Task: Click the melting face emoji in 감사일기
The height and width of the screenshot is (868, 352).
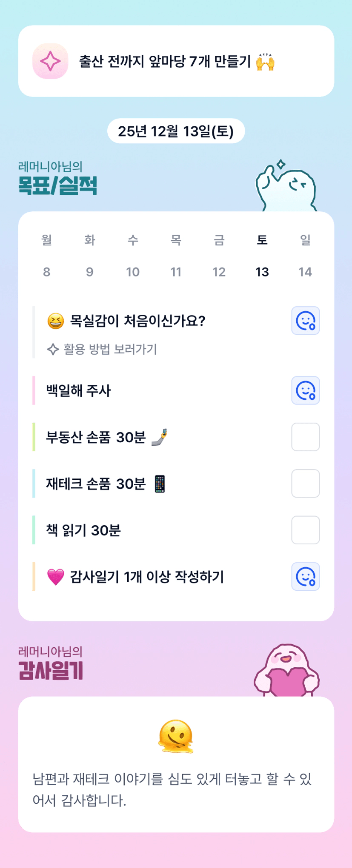Action: pyautogui.click(x=176, y=736)
